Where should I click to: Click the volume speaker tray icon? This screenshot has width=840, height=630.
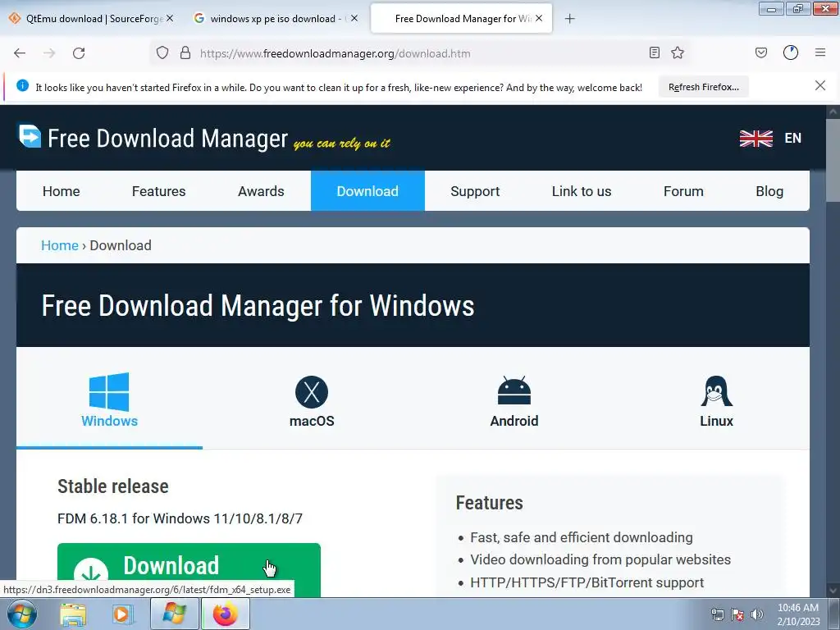pyautogui.click(x=756, y=615)
